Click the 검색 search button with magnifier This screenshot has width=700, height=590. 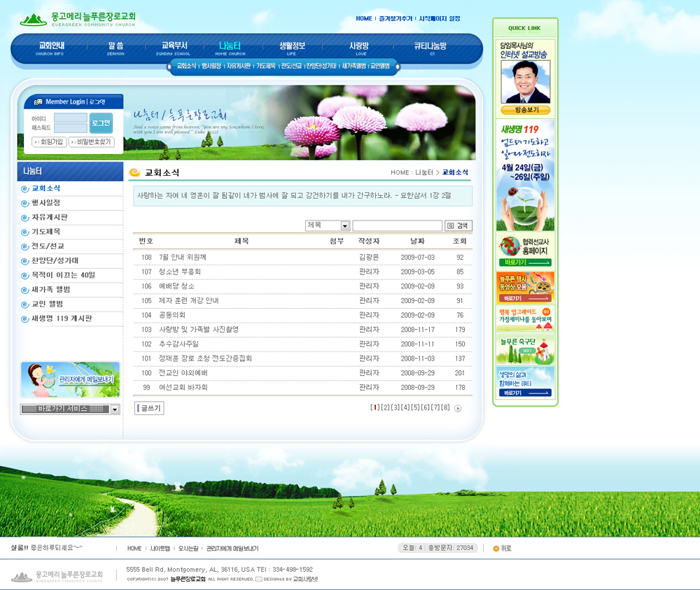[458, 225]
